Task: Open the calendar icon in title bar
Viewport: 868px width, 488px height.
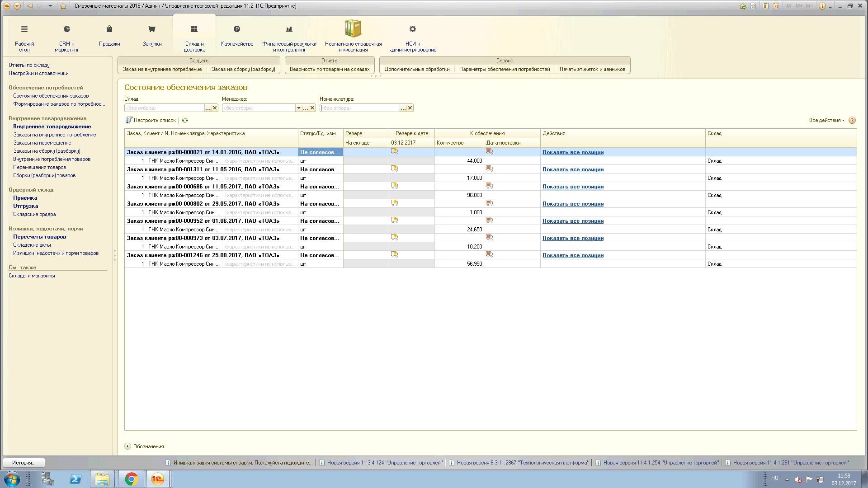Action: tap(776, 6)
